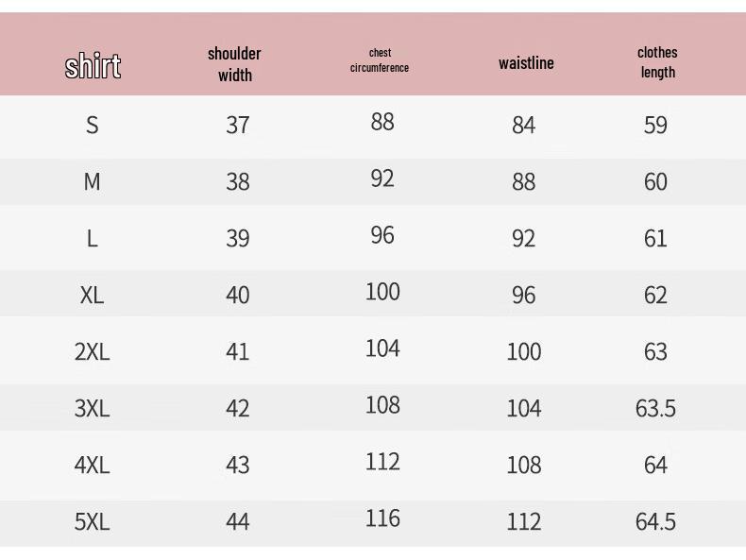This screenshot has width=746, height=560.
Task: Click the "waistline" column header
Action: tap(526, 63)
